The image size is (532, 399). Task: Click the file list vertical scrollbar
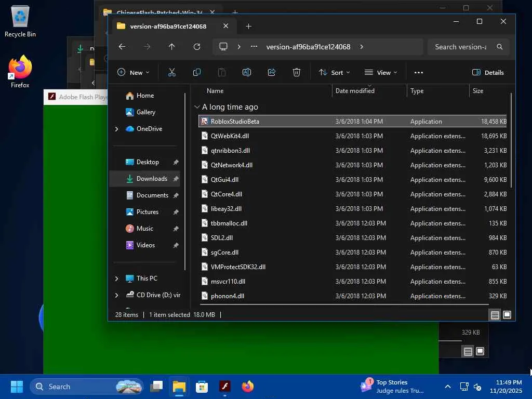(x=511, y=141)
